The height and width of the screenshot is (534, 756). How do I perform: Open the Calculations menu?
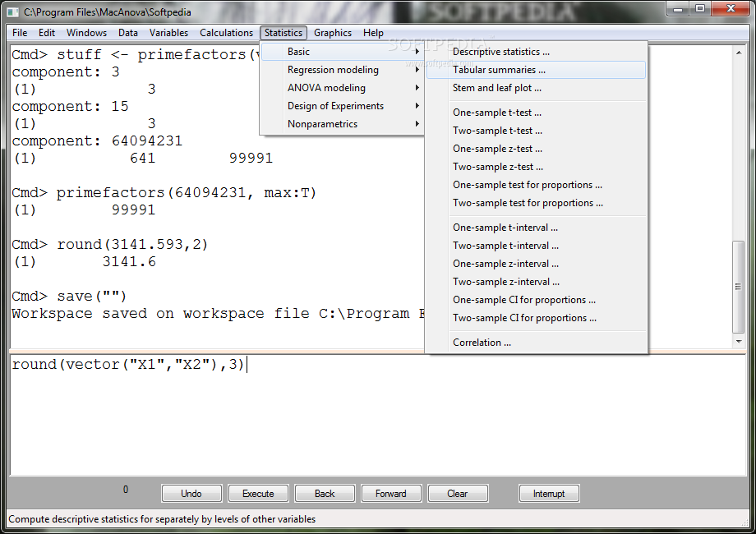226,33
